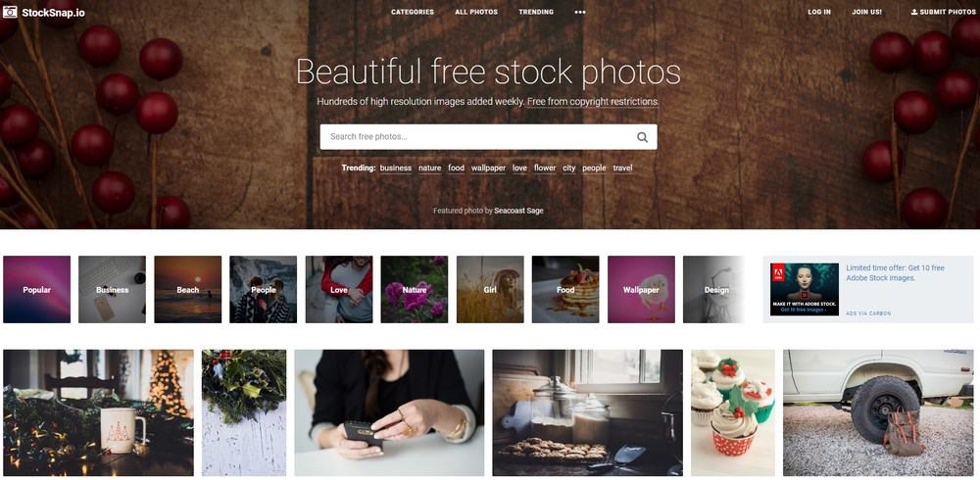Select the trending tag 'nature'
Image resolution: width=980 pixels, height=480 pixels.
point(430,168)
